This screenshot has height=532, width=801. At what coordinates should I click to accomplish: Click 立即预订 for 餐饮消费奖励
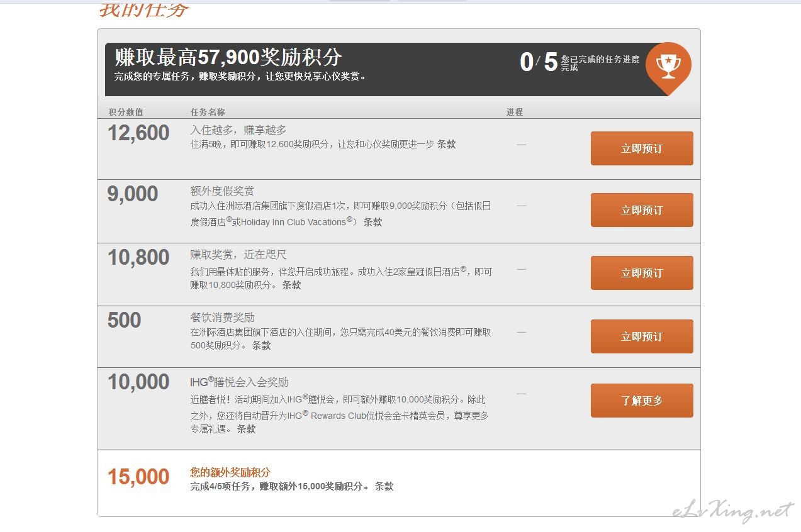pos(642,336)
